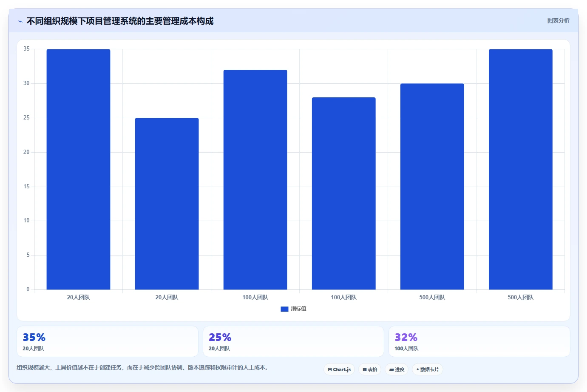Click the 20人团队 caption under 35%
587x392 pixels.
pyautogui.click(x=33, y=349)
